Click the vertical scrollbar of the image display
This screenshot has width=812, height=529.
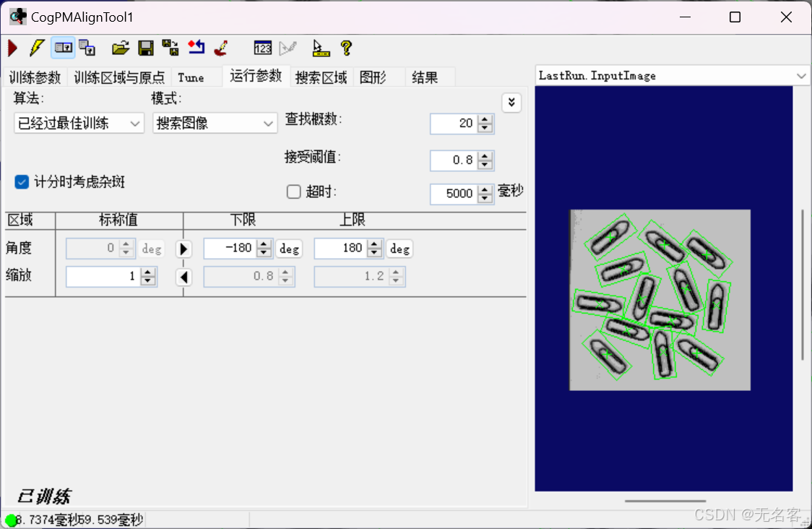click(x=802, y=285)
